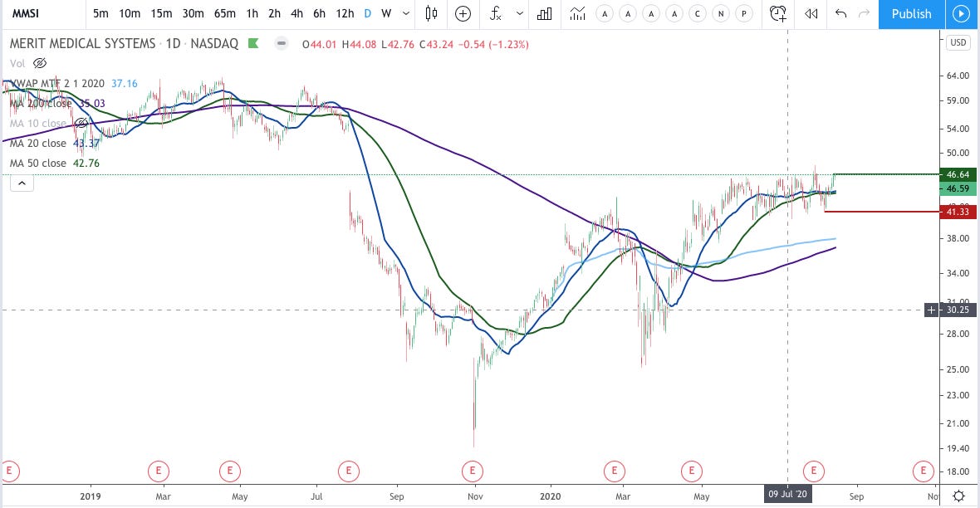This screenshot has width=980, height=508.
Task: Undo the last chart action
Action: point(840,14)
